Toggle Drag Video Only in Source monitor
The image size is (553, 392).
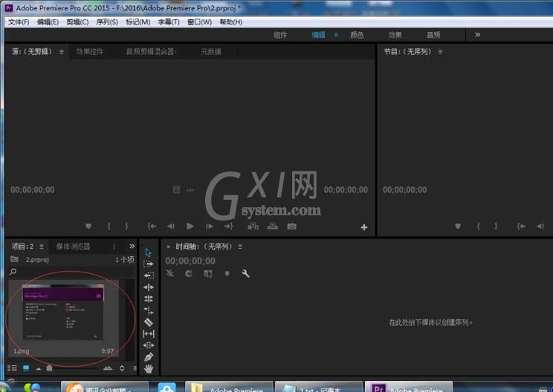(176, 190)
